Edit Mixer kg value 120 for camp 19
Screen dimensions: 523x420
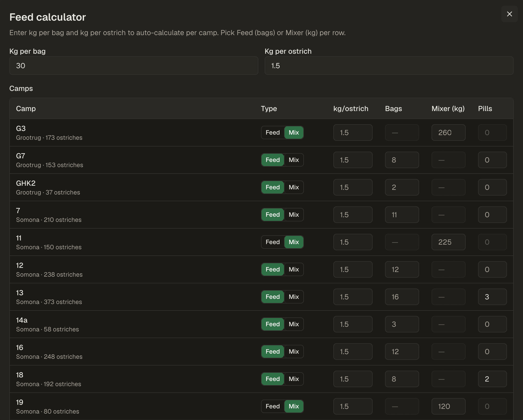[x=448, y=406]
